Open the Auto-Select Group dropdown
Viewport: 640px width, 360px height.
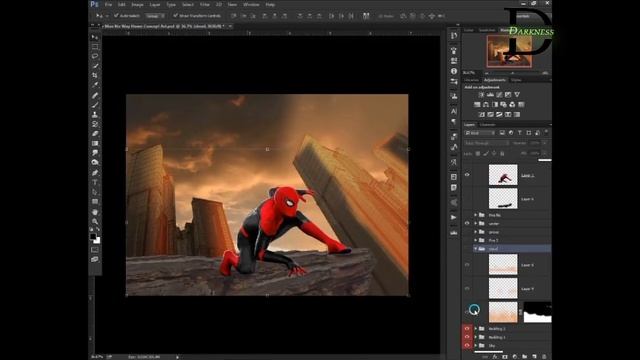click(155, 16)
